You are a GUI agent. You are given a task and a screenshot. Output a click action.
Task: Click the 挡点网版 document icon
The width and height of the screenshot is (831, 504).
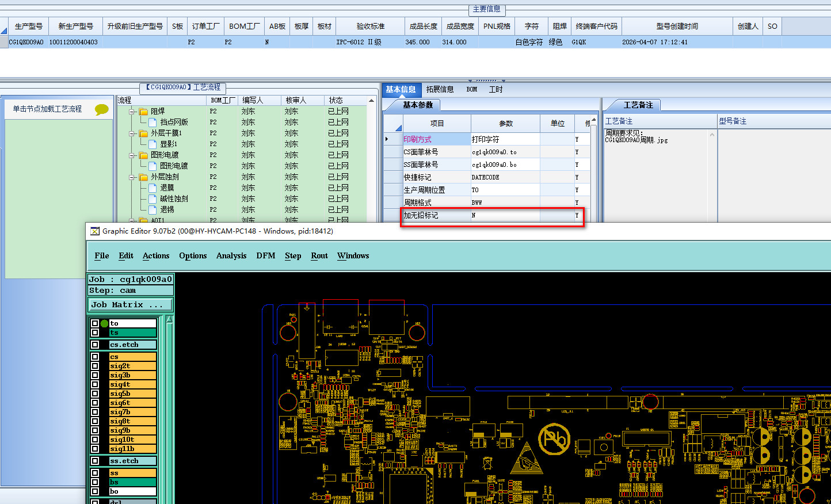(153, 123)
